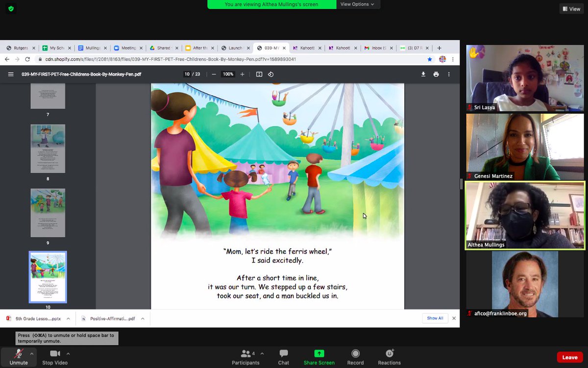Screen dimensions: 588x368
Task: Change layout with the View button
Action: [571, 9]
